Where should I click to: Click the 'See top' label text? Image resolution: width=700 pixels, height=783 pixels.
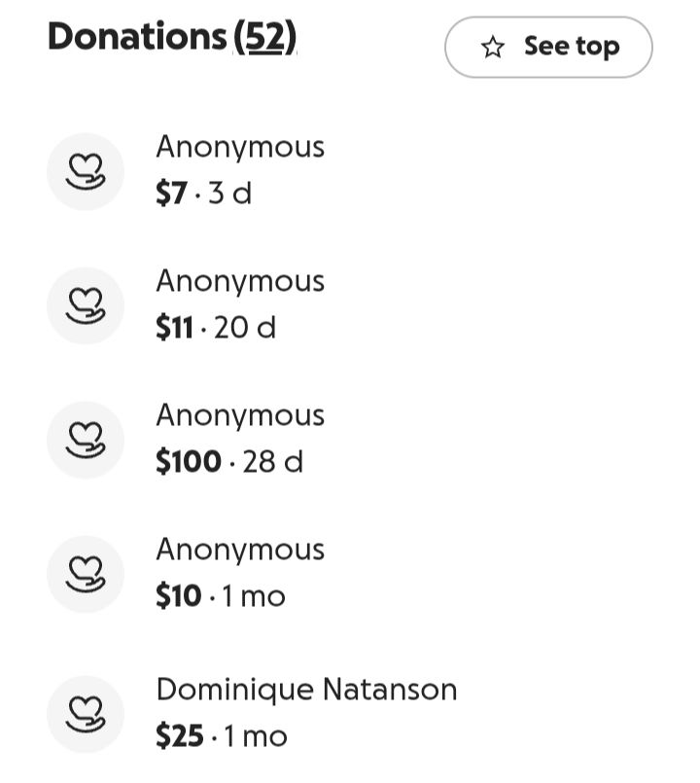572,47
